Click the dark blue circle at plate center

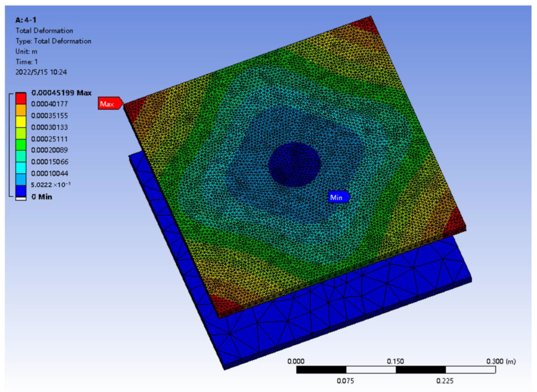click(x=294, y=164)
